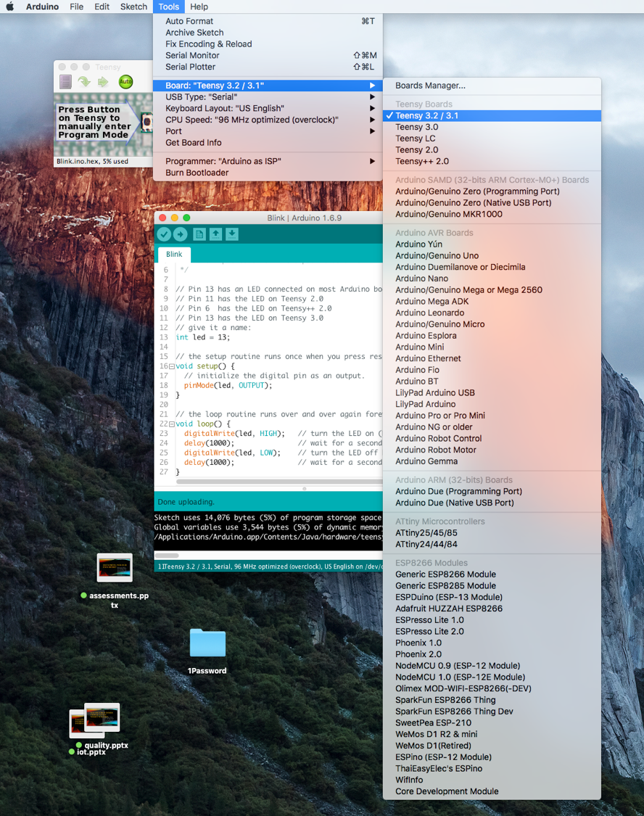Open the Help menu
Screen dimensions: 644x816
click(199, 7)
